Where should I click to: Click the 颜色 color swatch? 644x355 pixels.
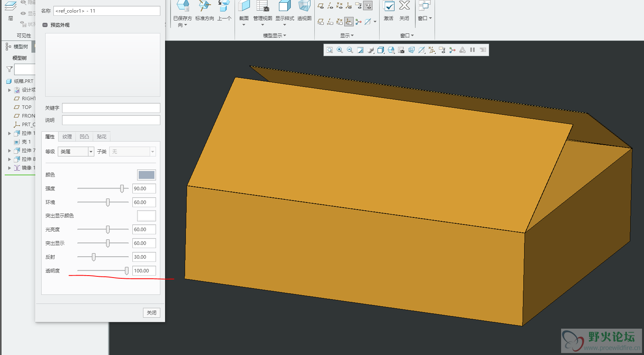147,175
